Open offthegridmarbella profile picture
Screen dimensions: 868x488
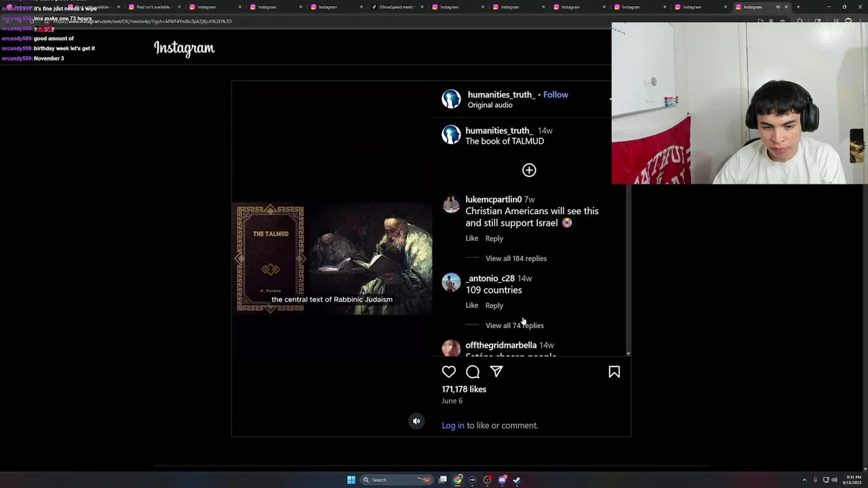451,348
